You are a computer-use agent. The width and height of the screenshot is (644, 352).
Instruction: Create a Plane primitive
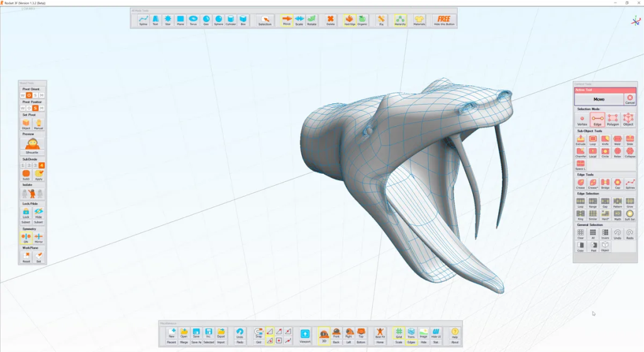coord(180,20)
